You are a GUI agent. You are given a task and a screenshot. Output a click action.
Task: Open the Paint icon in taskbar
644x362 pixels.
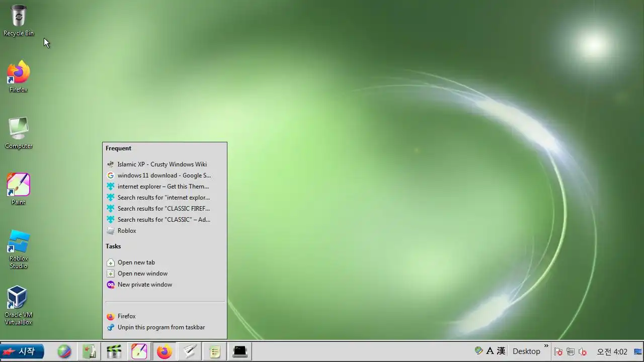pos(139,351)
